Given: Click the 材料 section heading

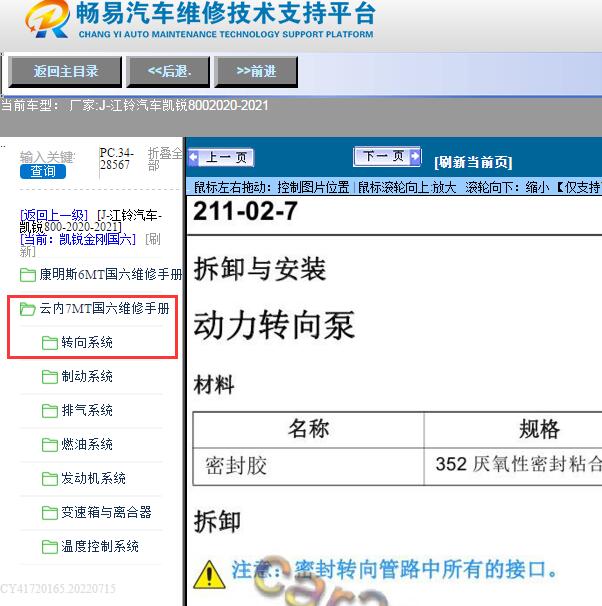Looking at the screenshot, I should [214, 385].
